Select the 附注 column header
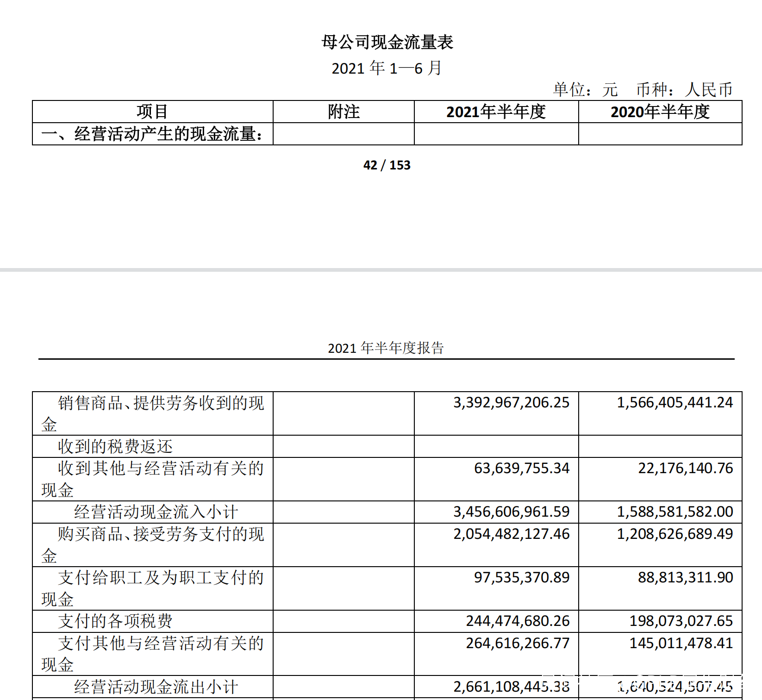Image resolution: width=762 pixels, height=700 pixels. coord(344,112)
